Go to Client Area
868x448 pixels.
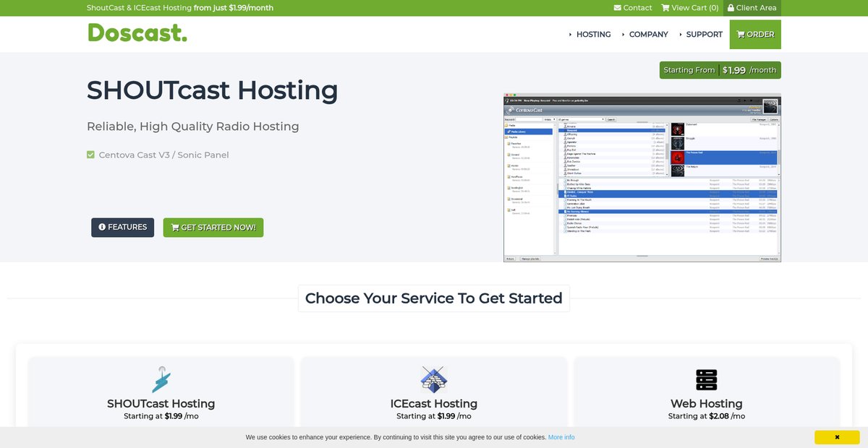[752, 8]
